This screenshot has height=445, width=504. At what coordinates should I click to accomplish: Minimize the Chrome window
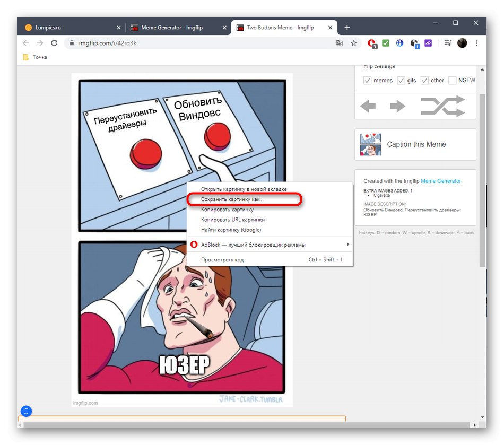tap(435, 23)
